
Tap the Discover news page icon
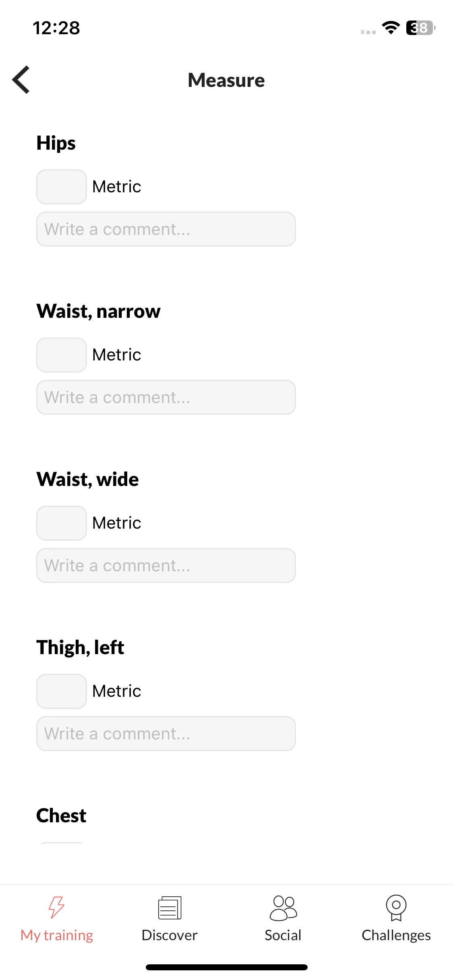coord(170,908)
